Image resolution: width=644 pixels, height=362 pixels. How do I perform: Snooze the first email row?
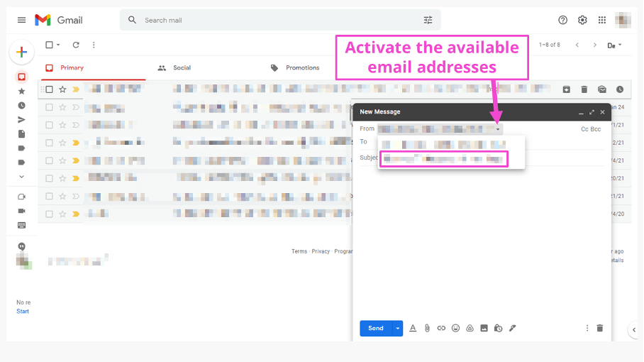620,89
